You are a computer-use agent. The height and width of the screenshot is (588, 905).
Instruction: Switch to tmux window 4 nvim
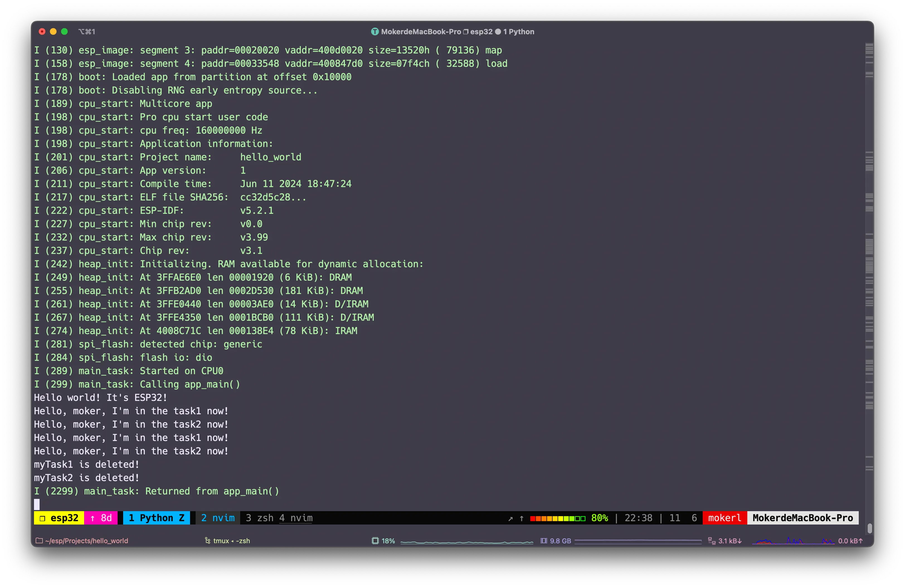click(x=296, y=518)
